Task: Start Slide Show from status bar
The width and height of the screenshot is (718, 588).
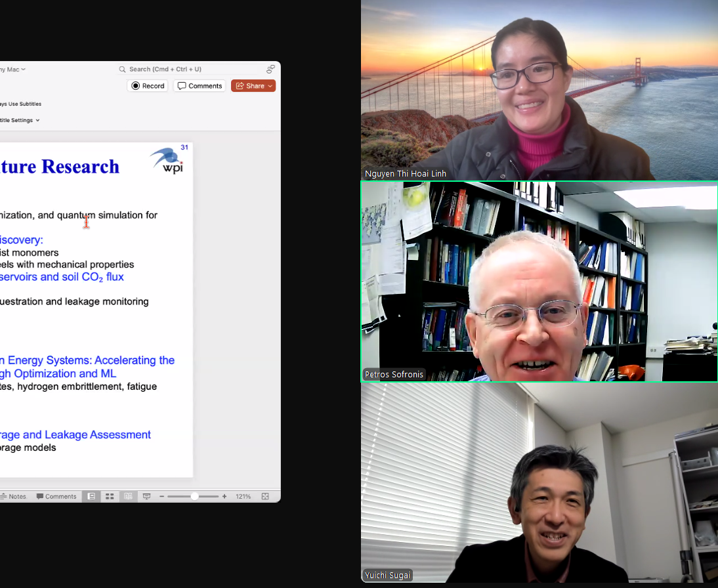Action: pos(146,497)
